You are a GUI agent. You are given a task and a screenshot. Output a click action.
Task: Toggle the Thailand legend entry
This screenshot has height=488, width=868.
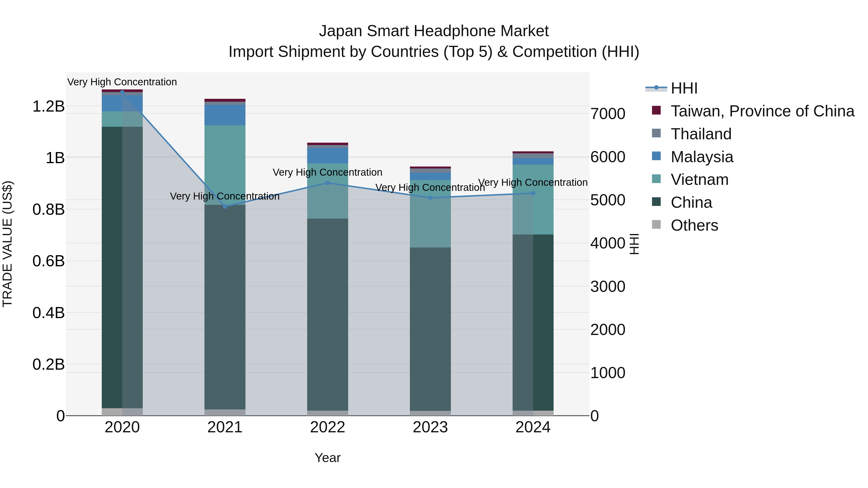tap(692, 134)
